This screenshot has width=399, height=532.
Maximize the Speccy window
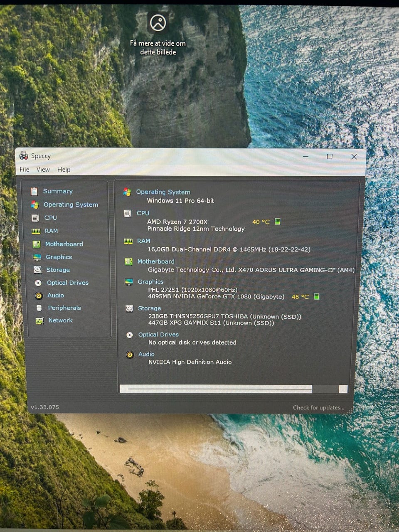click(330, 156)
